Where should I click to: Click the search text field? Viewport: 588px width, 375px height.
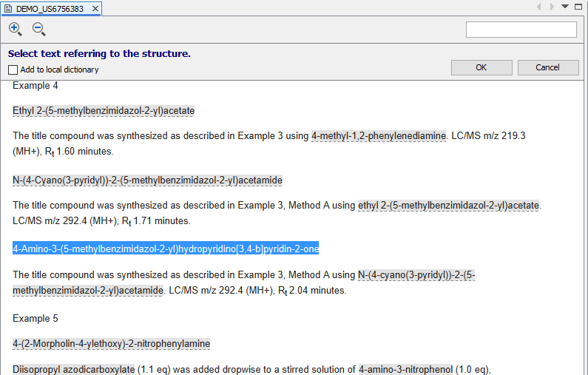click(521, 30)
